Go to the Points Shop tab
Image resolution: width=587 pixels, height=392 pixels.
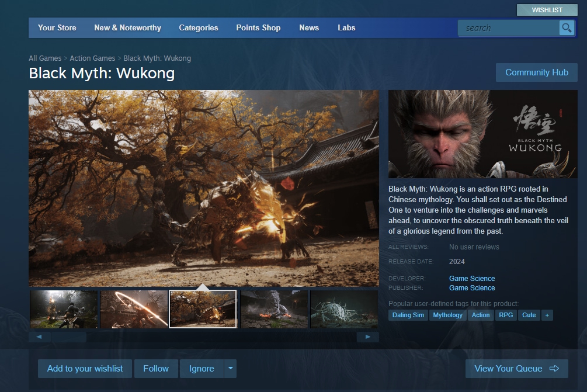pos(258,28)
